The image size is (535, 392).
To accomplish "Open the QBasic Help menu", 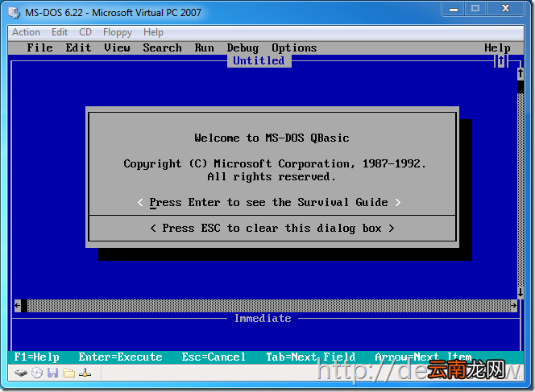I will point(497,48).
